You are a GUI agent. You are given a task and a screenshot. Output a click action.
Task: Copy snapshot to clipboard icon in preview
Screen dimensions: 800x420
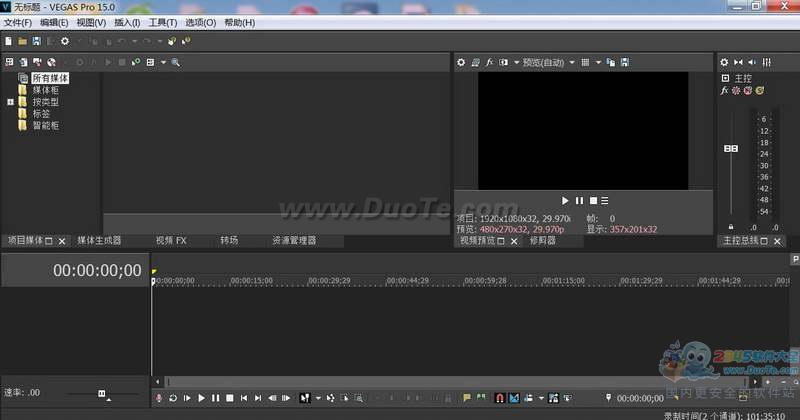click(611, 62)
